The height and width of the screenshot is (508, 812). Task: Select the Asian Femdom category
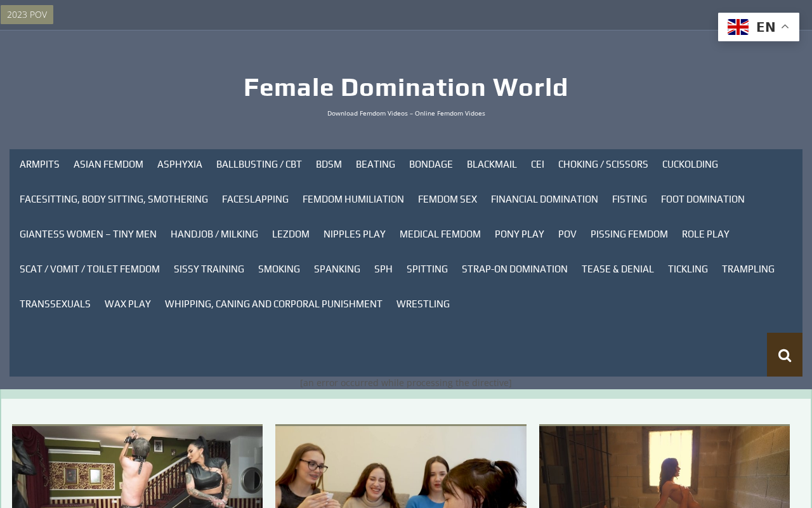click(x=108, y=164)
